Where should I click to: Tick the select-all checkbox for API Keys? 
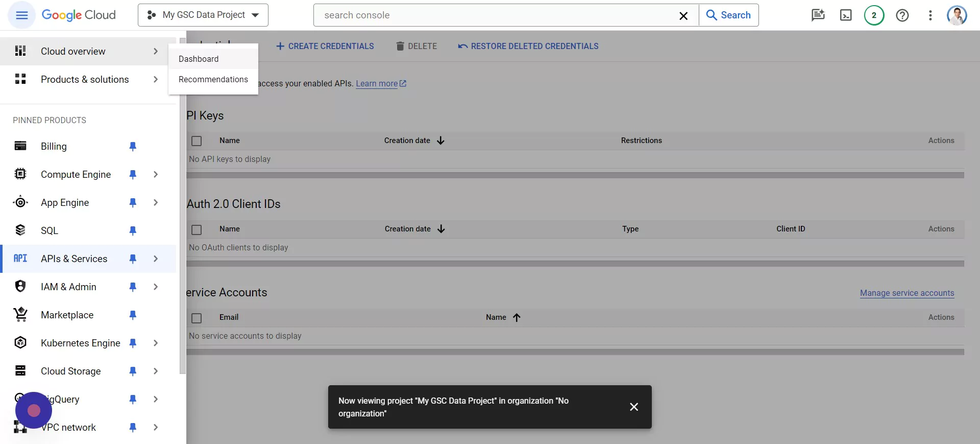(x=197, y=141)
